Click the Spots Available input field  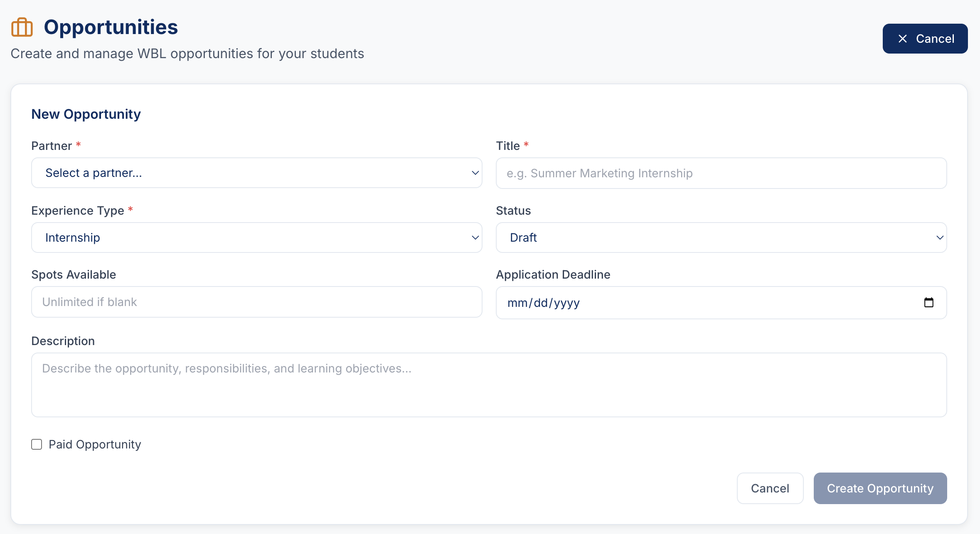[256, 302]
